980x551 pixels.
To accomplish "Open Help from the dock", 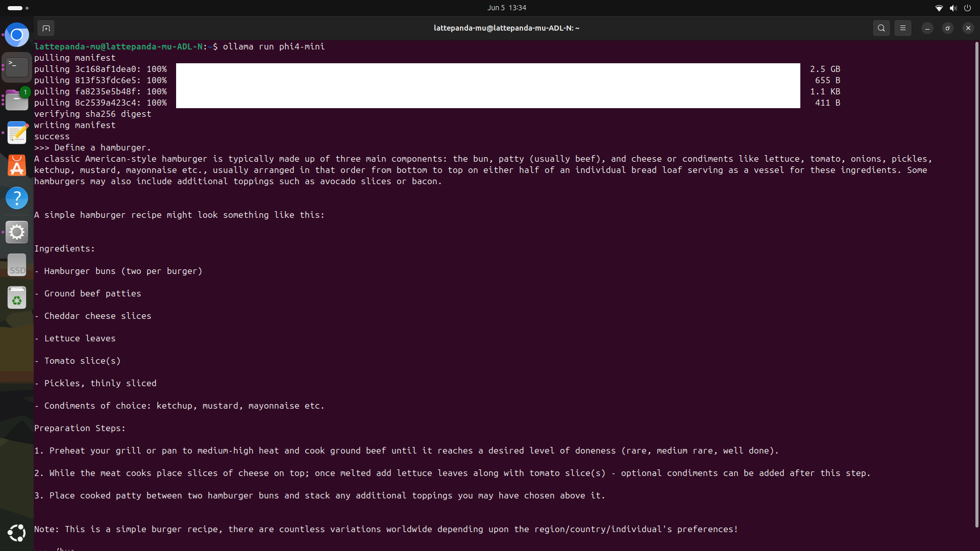I will coord(17,198).
